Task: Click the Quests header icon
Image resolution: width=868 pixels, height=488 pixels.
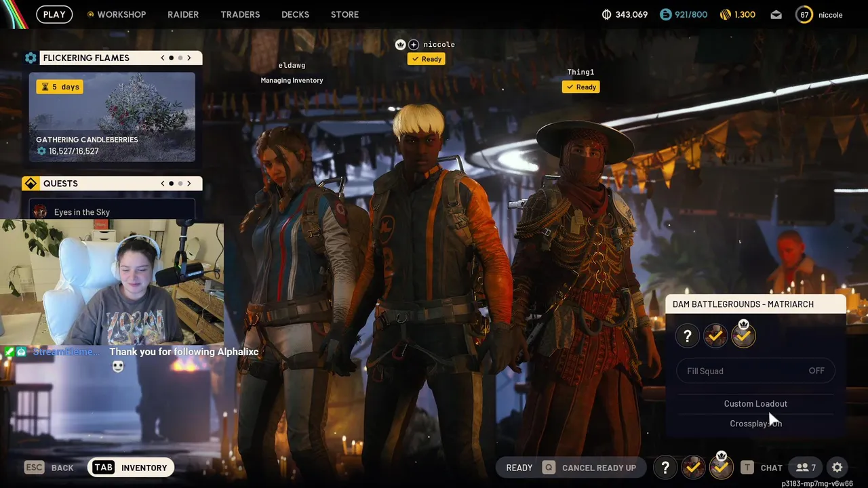Action: [x=30, y=184]
